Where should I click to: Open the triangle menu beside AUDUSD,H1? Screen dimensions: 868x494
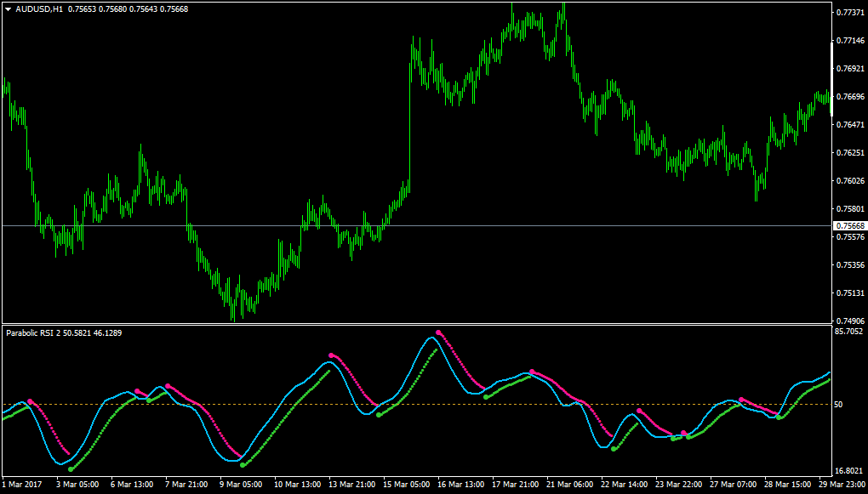pos(8,9)
